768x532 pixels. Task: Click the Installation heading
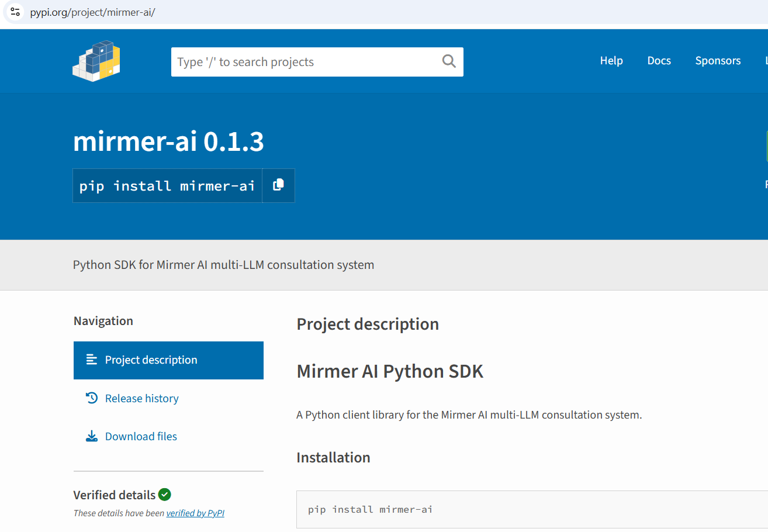[x=333, y=457]
